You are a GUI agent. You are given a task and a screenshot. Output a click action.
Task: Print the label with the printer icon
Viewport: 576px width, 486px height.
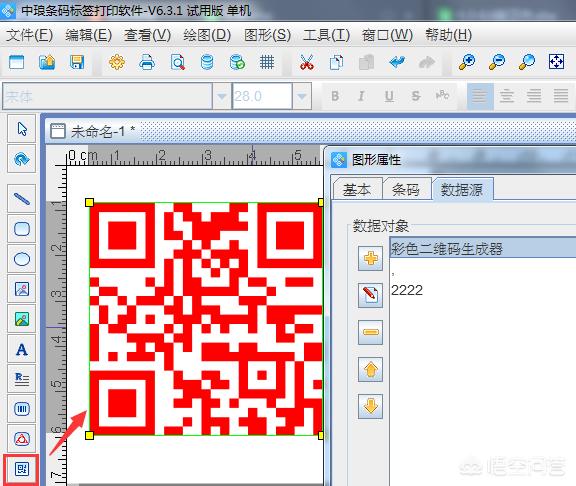[x=147, y=62]
